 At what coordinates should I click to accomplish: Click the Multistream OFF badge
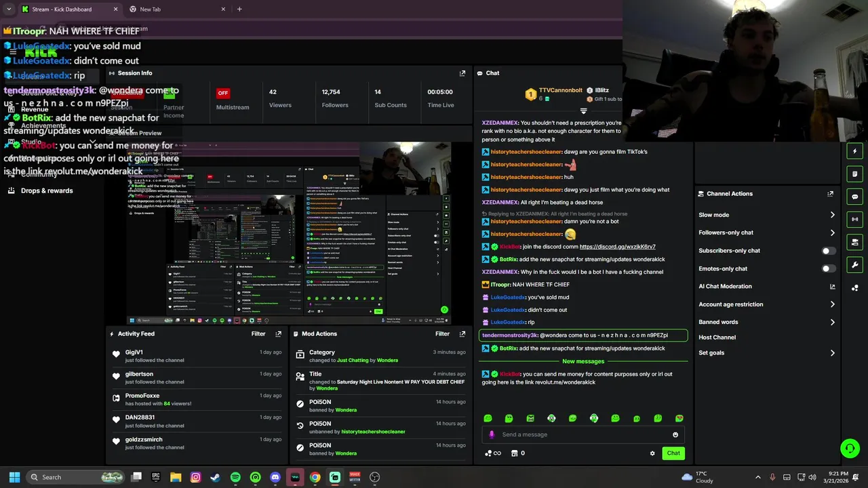(223, 94)
